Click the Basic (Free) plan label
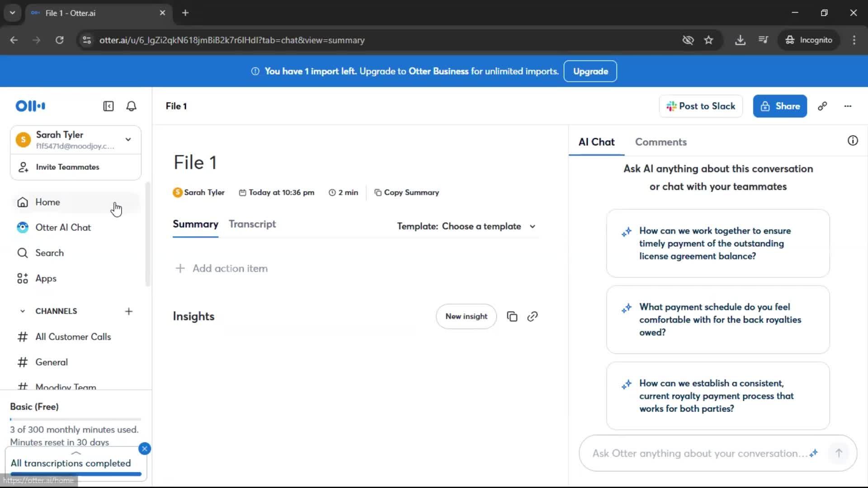868x488 pixels. pyautogui.click(x=34, y=407)
